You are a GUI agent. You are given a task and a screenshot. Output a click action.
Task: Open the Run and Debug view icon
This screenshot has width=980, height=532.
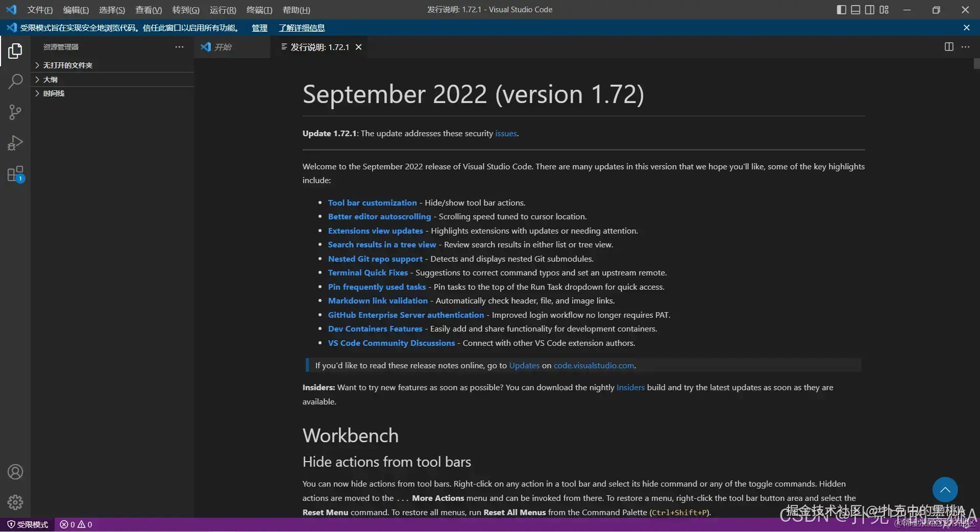[15, 143]
